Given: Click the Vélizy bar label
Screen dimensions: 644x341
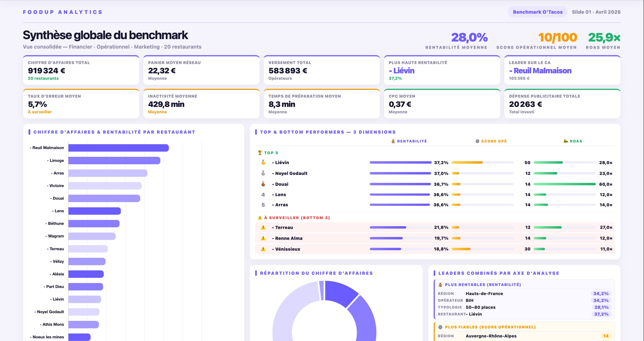Looking at the screenshot, I should point(57,261).
